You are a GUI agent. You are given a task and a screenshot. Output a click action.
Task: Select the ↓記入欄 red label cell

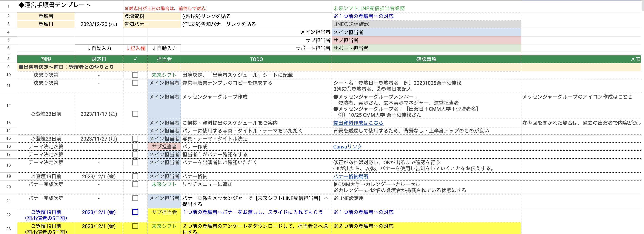tap(135, 48)
